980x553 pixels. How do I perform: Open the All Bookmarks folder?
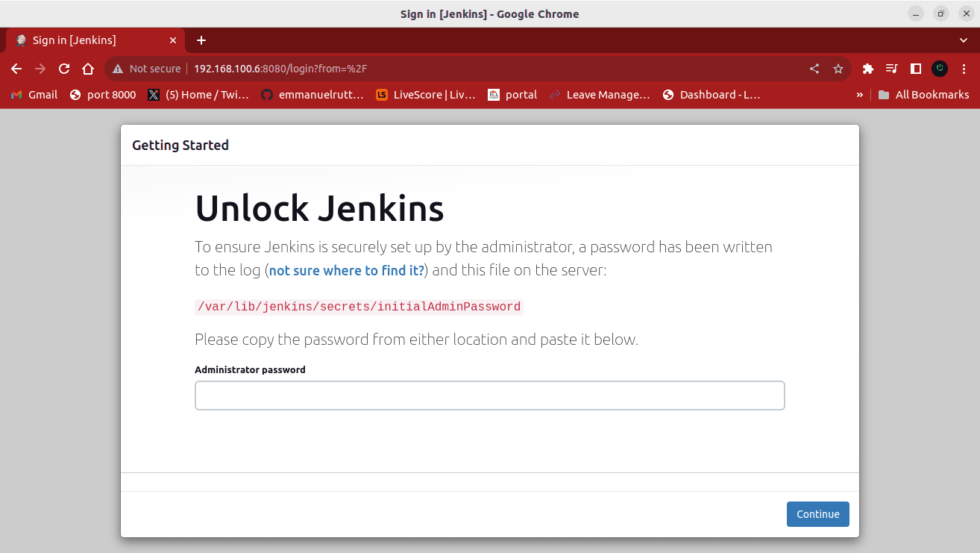pos(924,95)
